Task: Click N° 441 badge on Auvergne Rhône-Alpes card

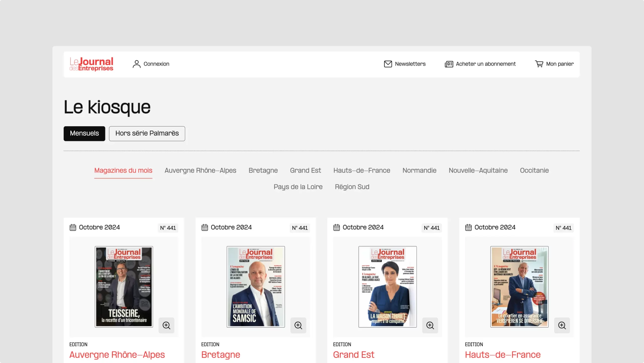Action: (168, 228)
